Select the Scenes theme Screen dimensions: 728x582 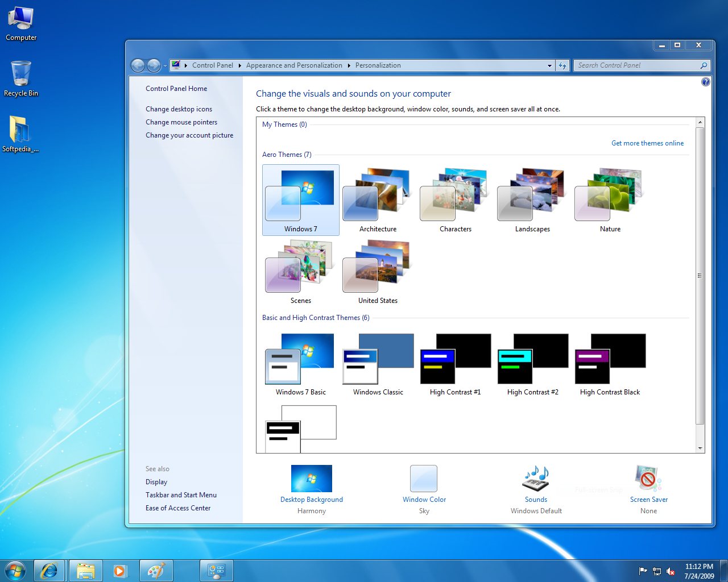[x=300, y=272]
